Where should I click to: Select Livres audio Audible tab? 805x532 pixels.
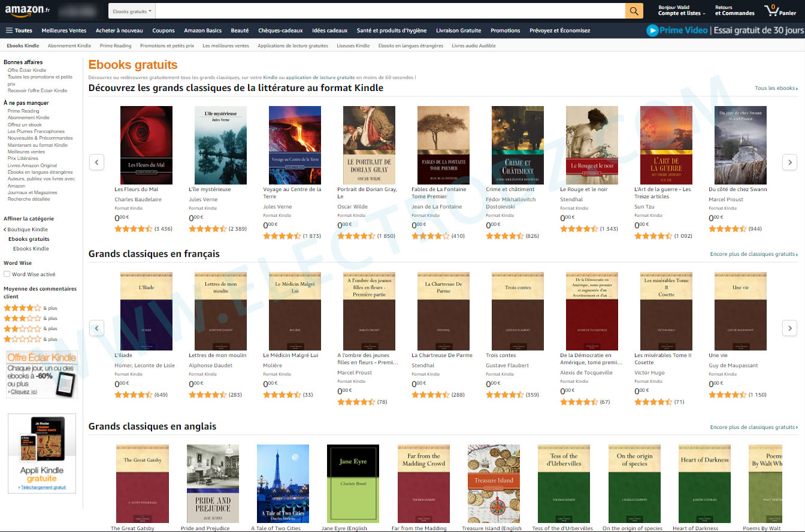click(474, 46)
